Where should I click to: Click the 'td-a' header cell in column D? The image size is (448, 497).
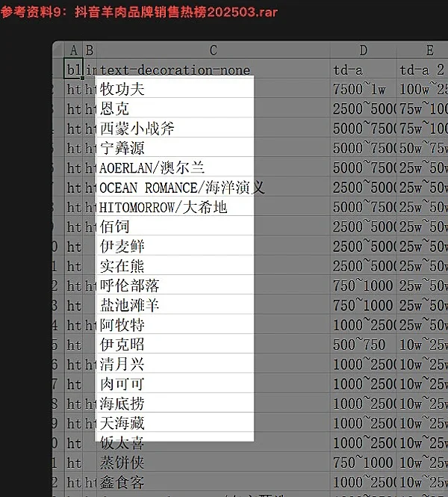363,70
